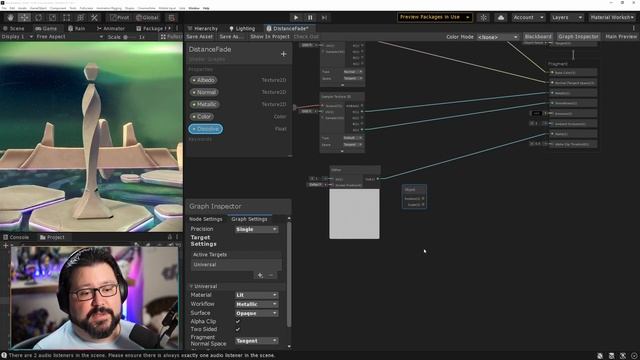The image size is (640, 360).
Task: Toggle Pivot handle position
Action: 119,18
